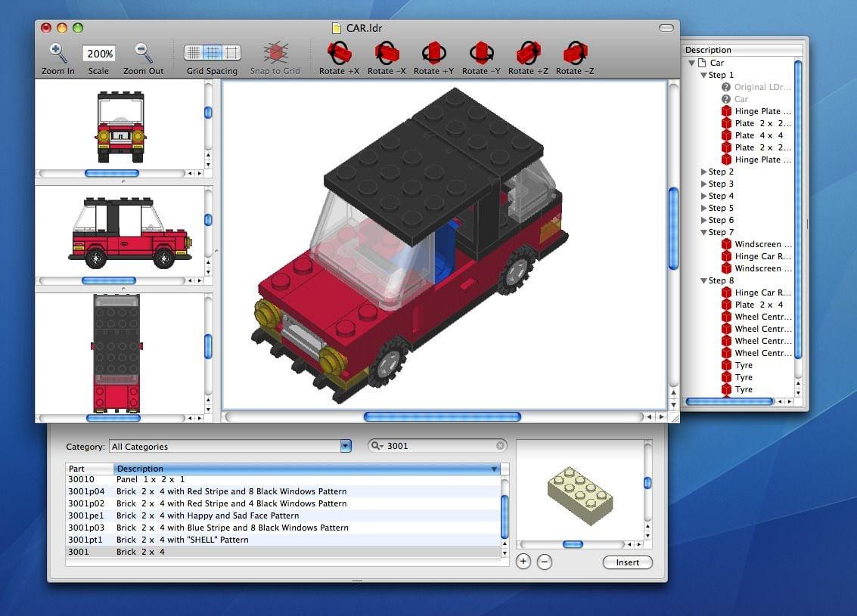
Task: Choose the fine Grid Spacing segment
Action: tap(193, 52)
